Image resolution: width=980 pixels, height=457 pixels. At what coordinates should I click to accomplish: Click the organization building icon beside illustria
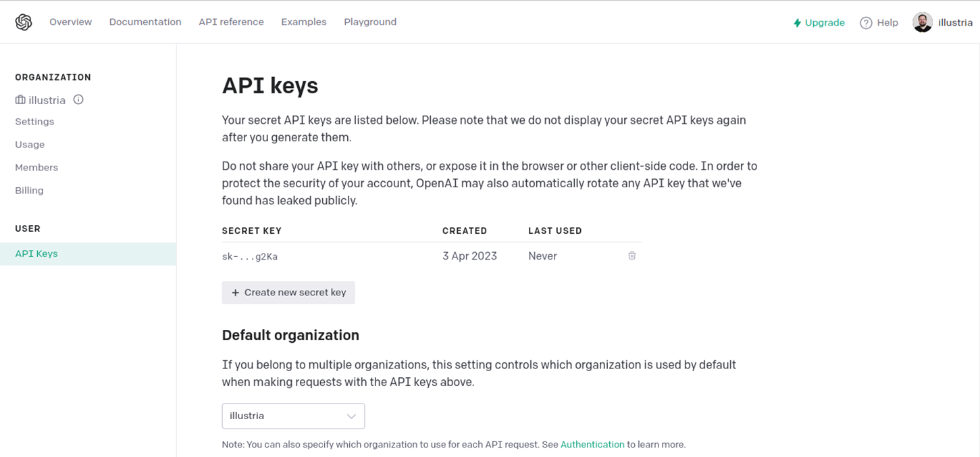[x=20, y=99]
